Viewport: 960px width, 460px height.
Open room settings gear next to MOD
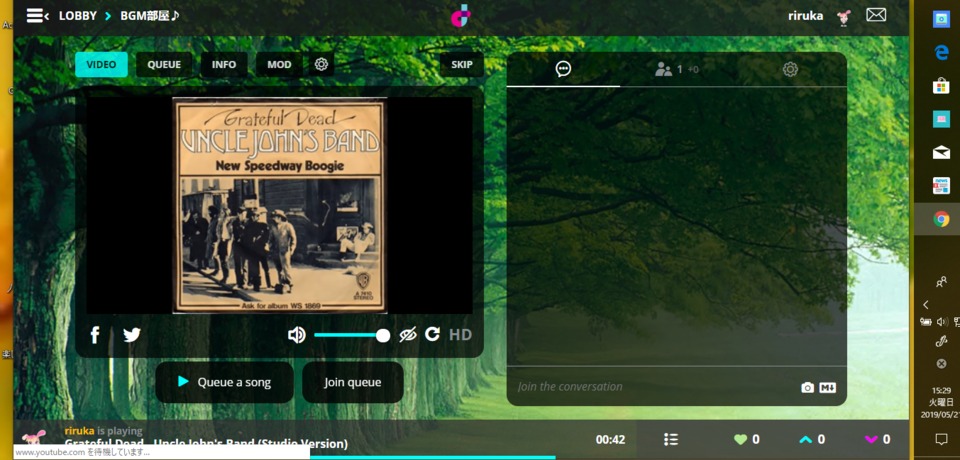pos(321,64)
